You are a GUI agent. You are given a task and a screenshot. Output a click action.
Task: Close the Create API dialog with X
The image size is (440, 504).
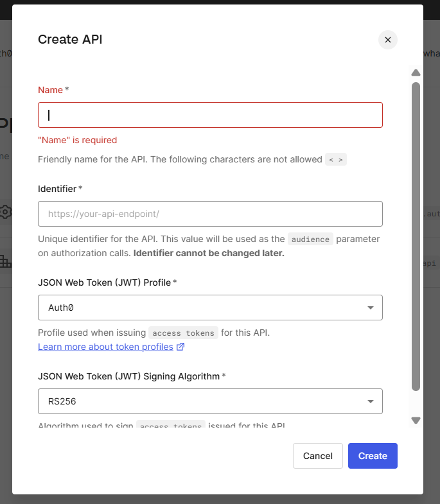(x=387, y=40)
